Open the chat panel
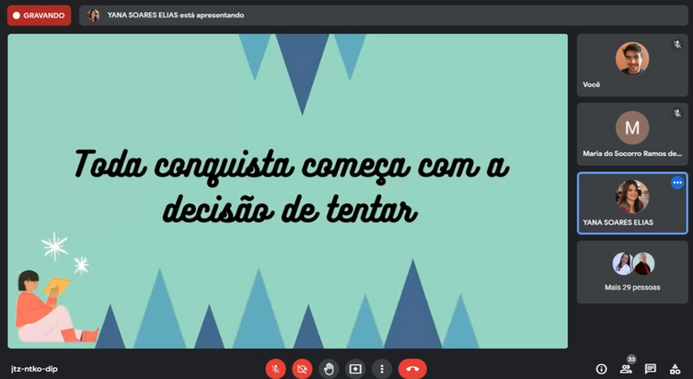 tap(650, 369)
